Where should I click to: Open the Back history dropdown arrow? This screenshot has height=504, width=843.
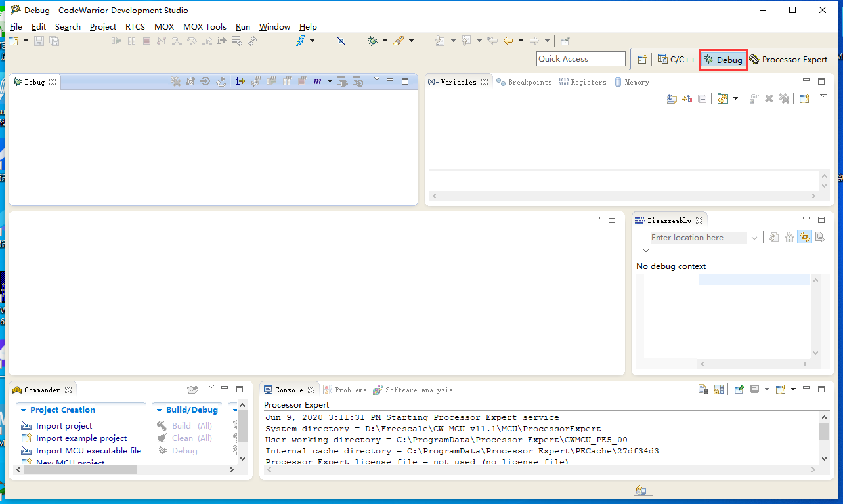pyautogui.click(x=521, y=41)
